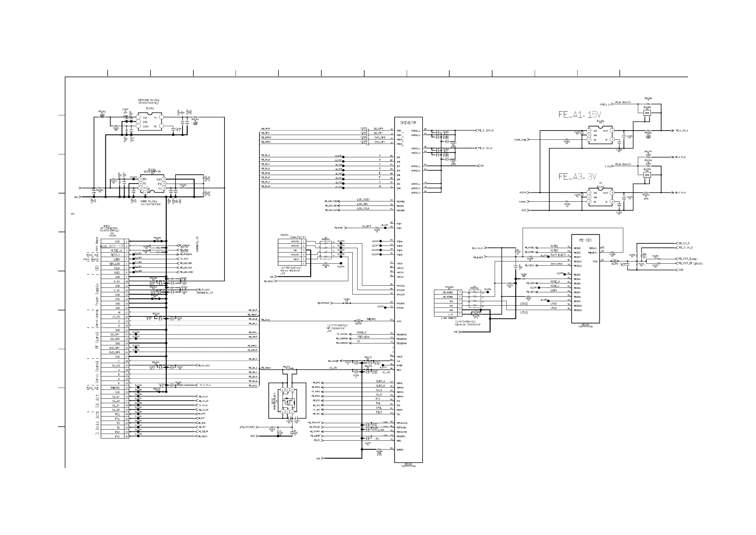The width and height of the screenshot is (756, 535).
Task: Click the FE_A3.3V section heading
Action: point(577,177)
